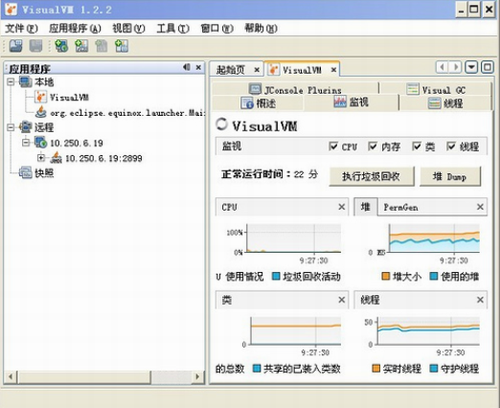Click the blue 垃圾回收活动 legend swatch
This screenshot has width=500, height=408.
point(276,276)
